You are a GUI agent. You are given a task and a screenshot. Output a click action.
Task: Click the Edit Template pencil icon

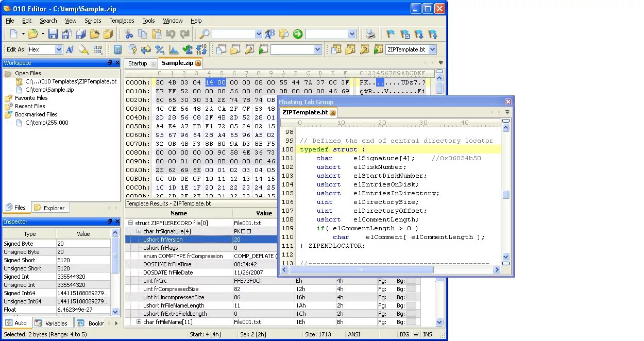[364, 49]
